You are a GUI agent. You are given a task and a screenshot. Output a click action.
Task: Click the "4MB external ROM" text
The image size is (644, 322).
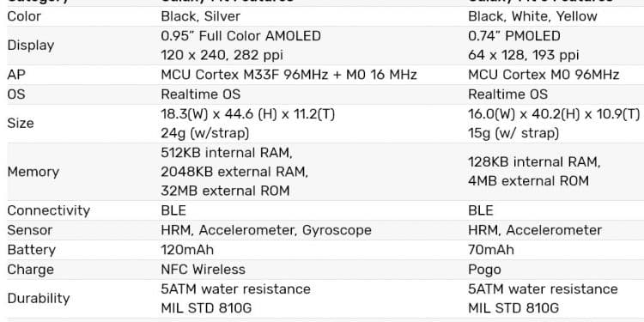coord(528,181)
